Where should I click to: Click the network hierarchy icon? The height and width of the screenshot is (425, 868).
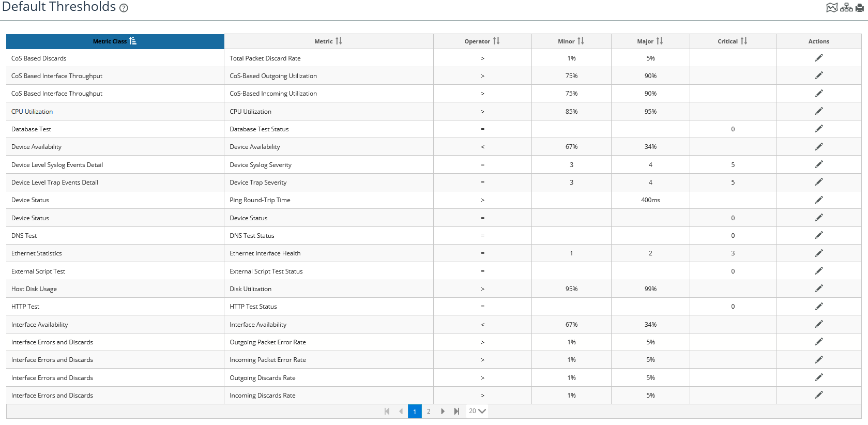point(846,8)
